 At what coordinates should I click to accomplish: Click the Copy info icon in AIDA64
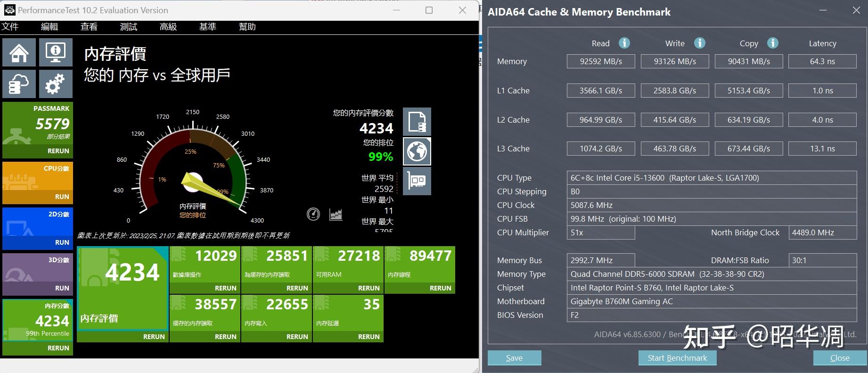(773, 43)
